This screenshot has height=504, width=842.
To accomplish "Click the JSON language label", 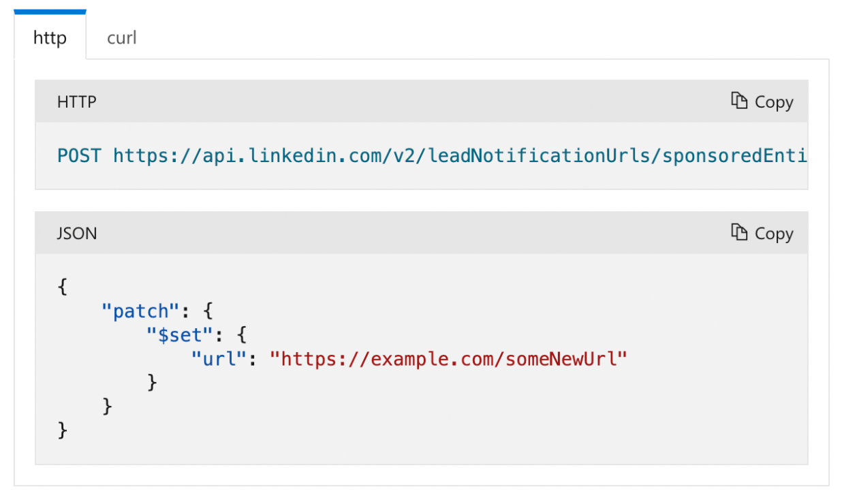I will [77, 234].
